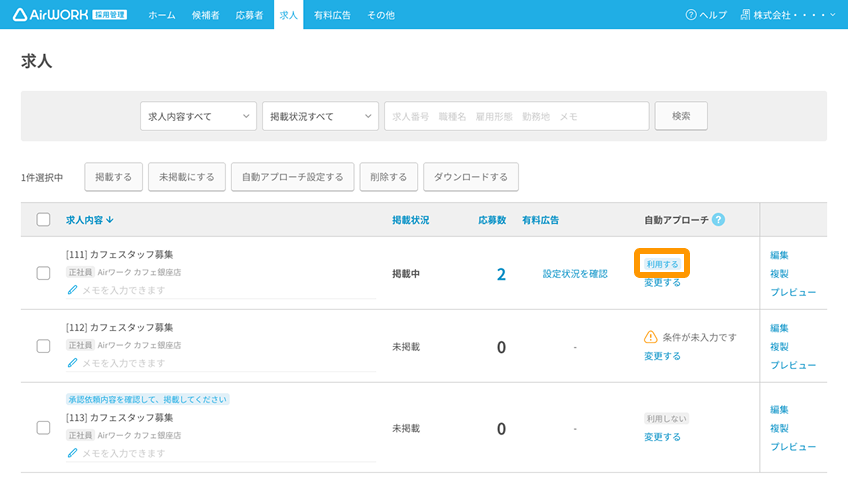Open the その他 menu
848x494 pixels.
pos(381,15)
